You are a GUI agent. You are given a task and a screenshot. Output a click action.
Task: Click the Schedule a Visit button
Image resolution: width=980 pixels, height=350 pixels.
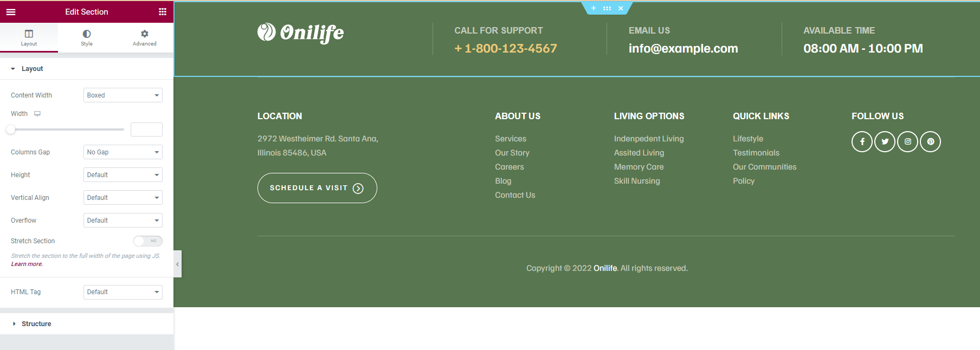317,188
